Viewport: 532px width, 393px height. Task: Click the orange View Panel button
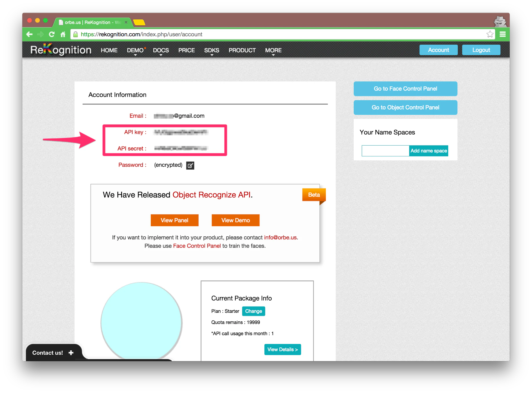(x=175, y=220)
